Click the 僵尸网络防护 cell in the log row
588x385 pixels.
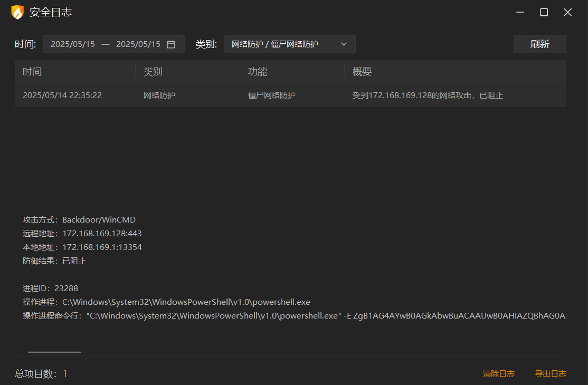(271, 95)
